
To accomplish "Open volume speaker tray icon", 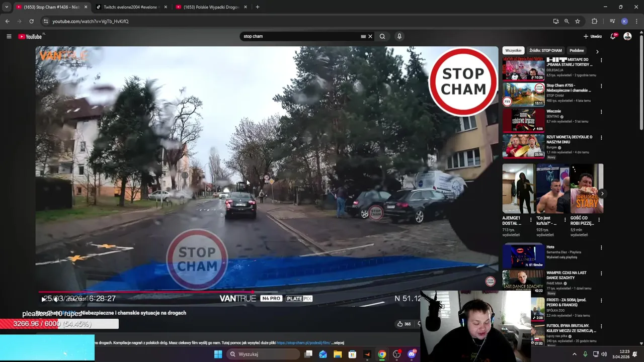I will [x=604, y=354].
